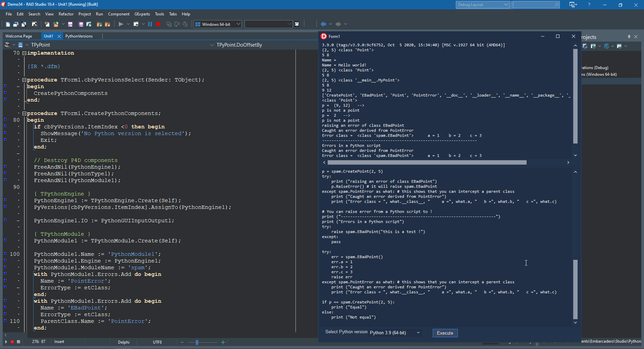Open the Project menu
644x349 pixels.
click(85, 14)
